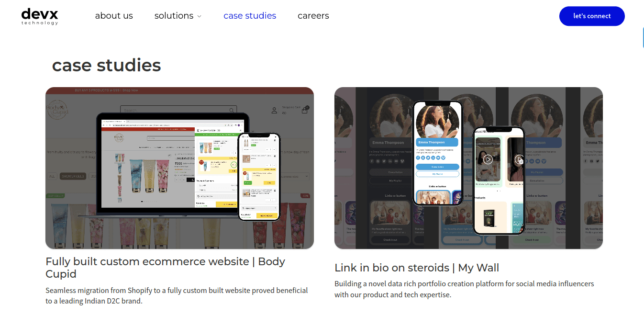This screenshot has height=315, width=644.
Task: Open the Link in bio on steroids title
Action: coord(417,268)
